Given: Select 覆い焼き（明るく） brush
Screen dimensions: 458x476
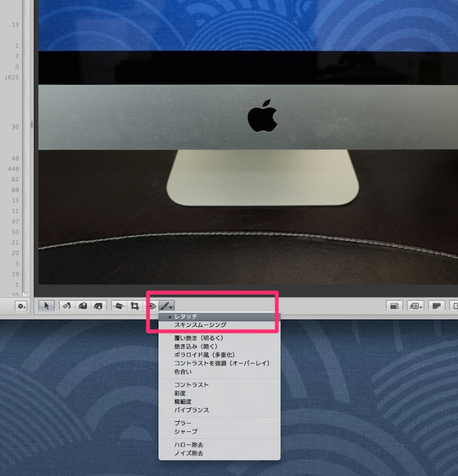Looking at the screenshot, I should pyautogui.click(x=219, y=338).
